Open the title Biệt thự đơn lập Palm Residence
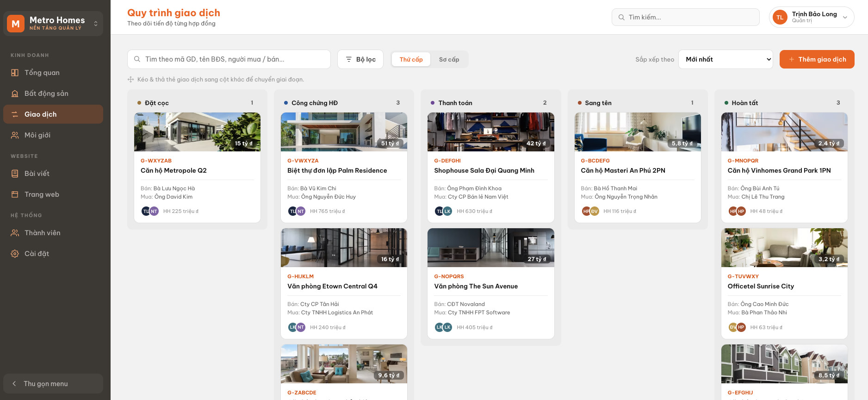The image size is (868, 400). click(337, 170)
